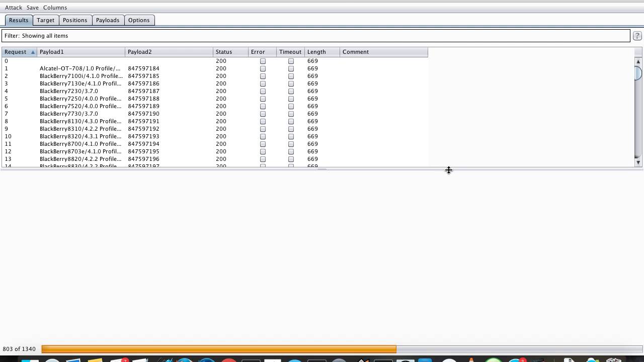This screenshot has width=644, height=362.
Task: Toggle the Error checkbox for request 11
Action: [263, 144]
